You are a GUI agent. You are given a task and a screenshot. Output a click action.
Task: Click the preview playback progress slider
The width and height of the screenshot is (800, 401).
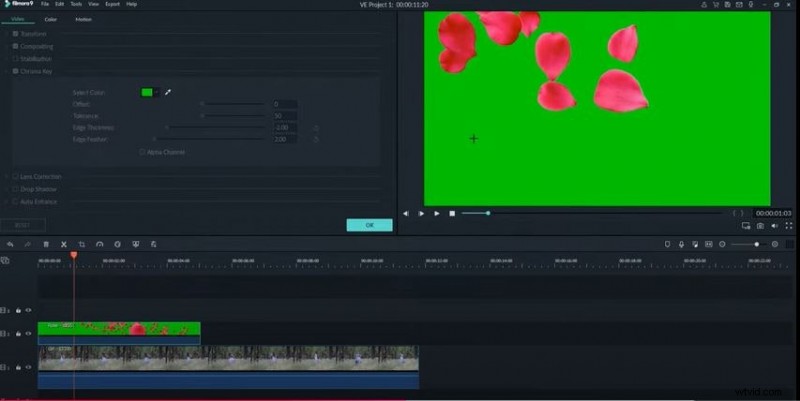pyautogui.click(x=592, y=213)
